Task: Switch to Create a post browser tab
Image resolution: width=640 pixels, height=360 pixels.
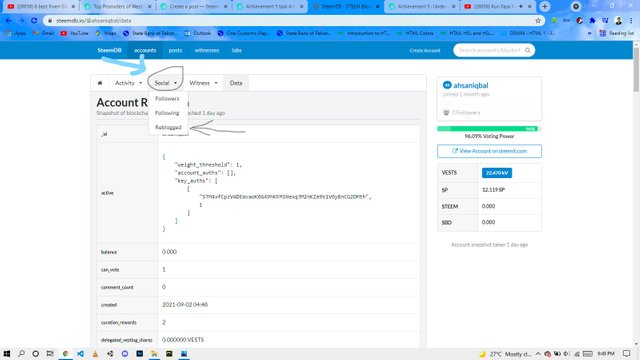Action: [194, 7]
